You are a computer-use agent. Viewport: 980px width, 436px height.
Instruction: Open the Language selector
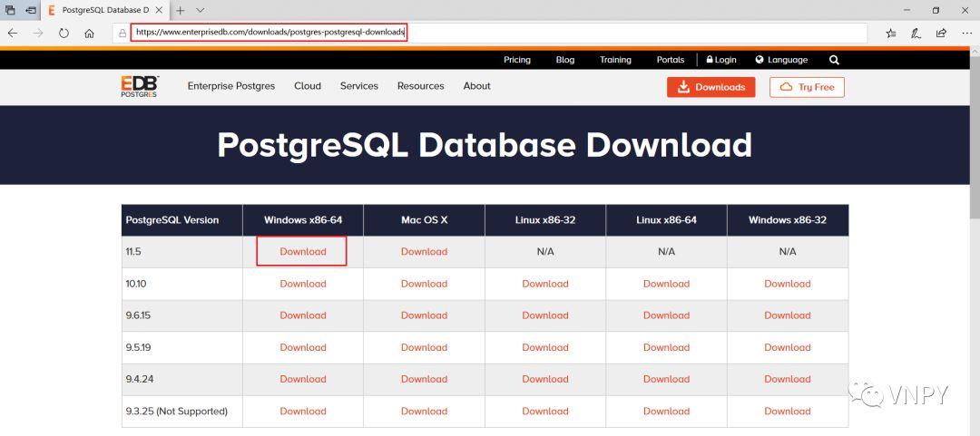click(x=781, y=60)
